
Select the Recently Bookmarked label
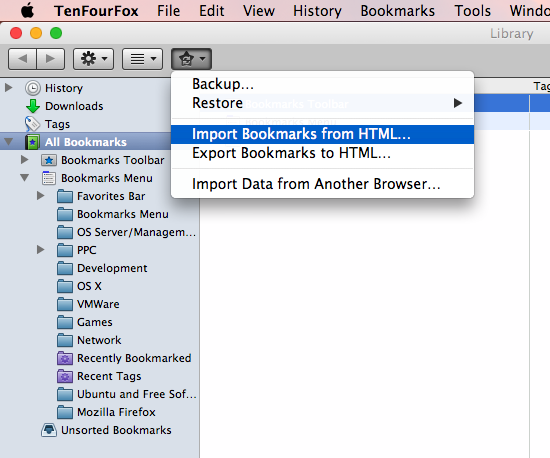tap(134, 358)
